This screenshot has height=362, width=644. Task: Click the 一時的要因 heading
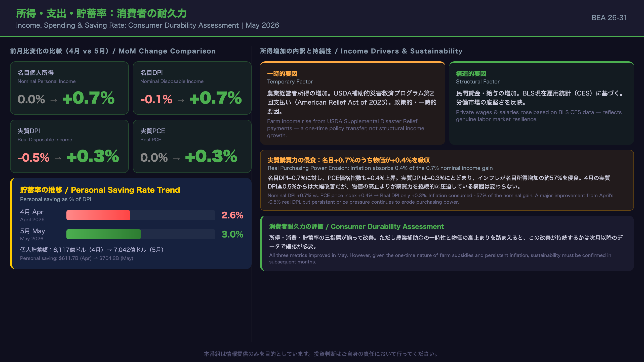coord(282,74)
